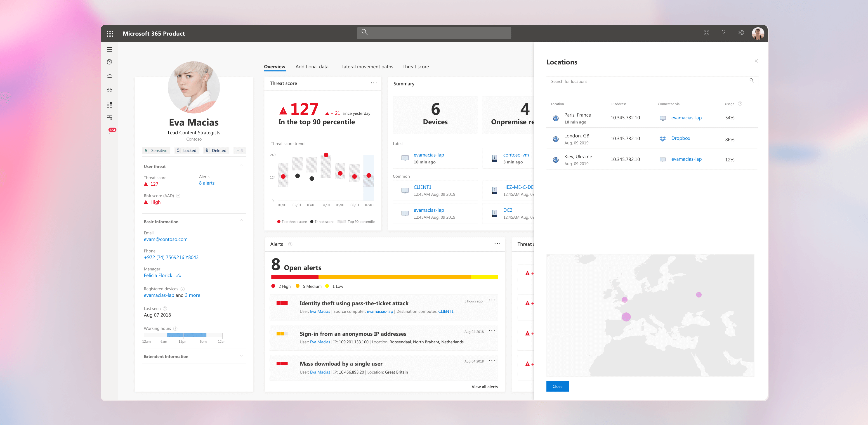This screenshot has height=425, width=868.
Task: Open the apps grid icon in sidebar
Action: pyautogui.click(x=109, y=104)
